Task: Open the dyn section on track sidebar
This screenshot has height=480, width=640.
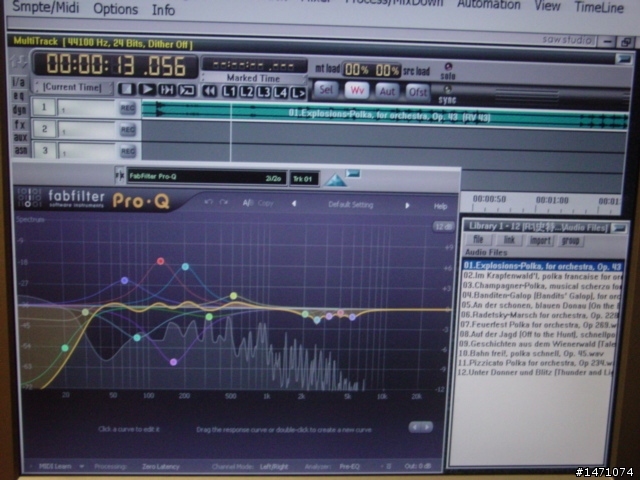Action: (20, 109)
